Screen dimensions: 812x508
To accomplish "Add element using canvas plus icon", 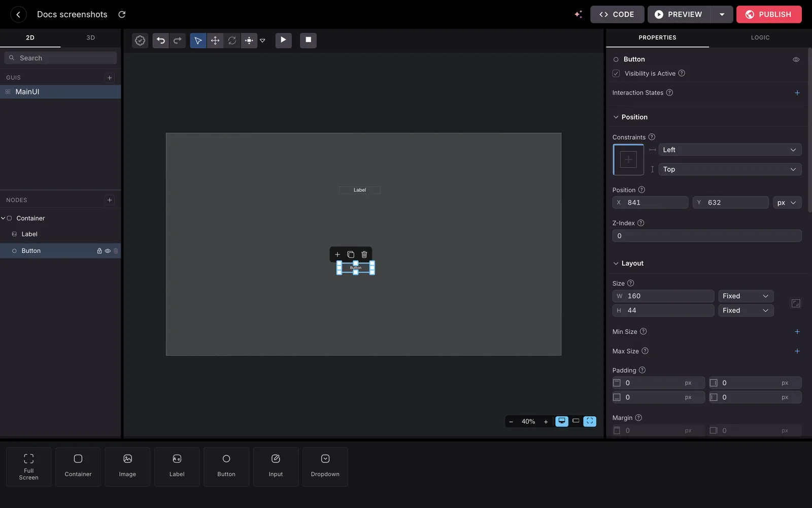I will point(337,255).
